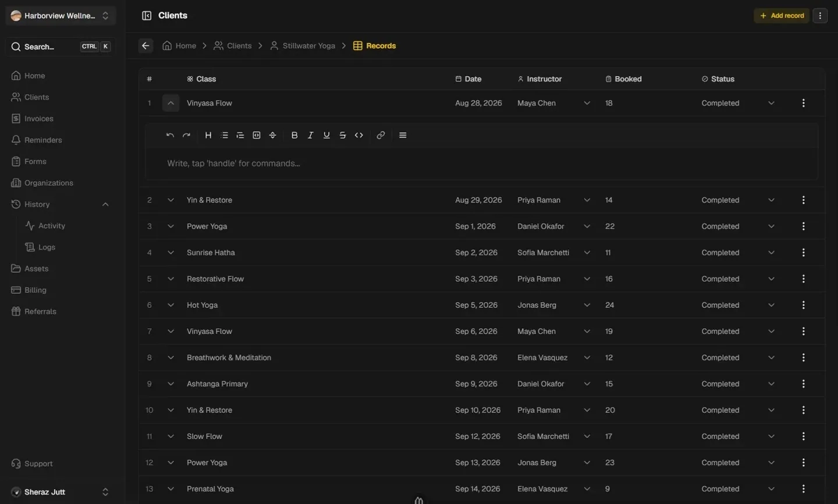Open the Harborview Wellness workspace switcher

(61, 16)
